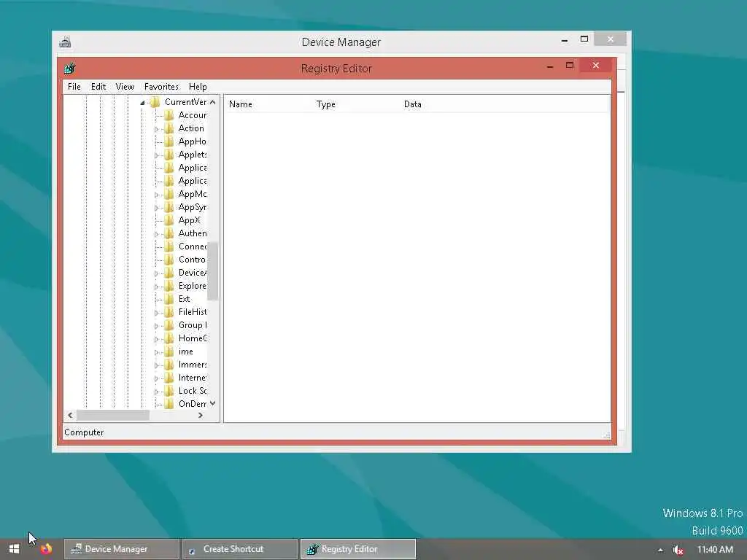
Task: Click the Connec folder icon
Action: pos(169,246)
